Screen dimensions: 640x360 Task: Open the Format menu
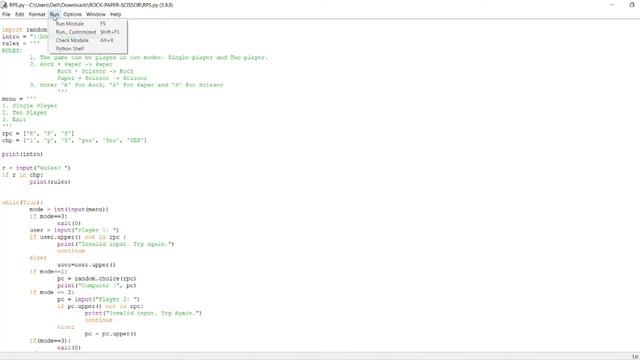[37, 14]
